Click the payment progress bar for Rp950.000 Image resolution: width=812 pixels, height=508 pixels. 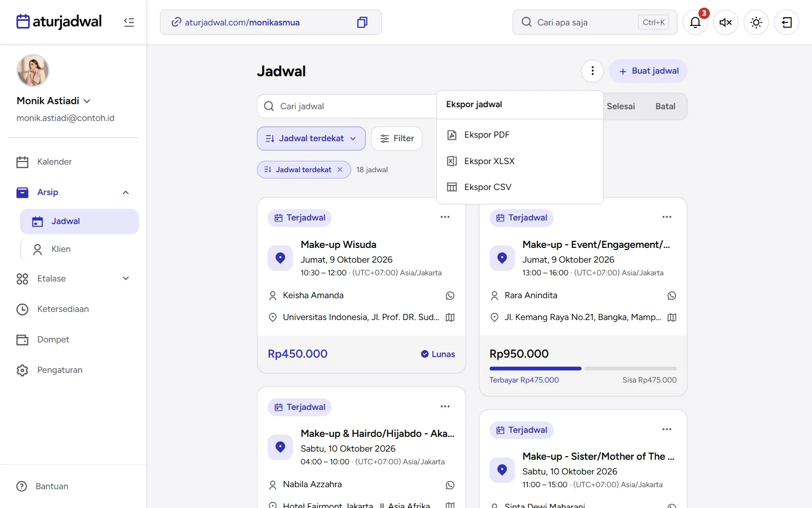583,369
